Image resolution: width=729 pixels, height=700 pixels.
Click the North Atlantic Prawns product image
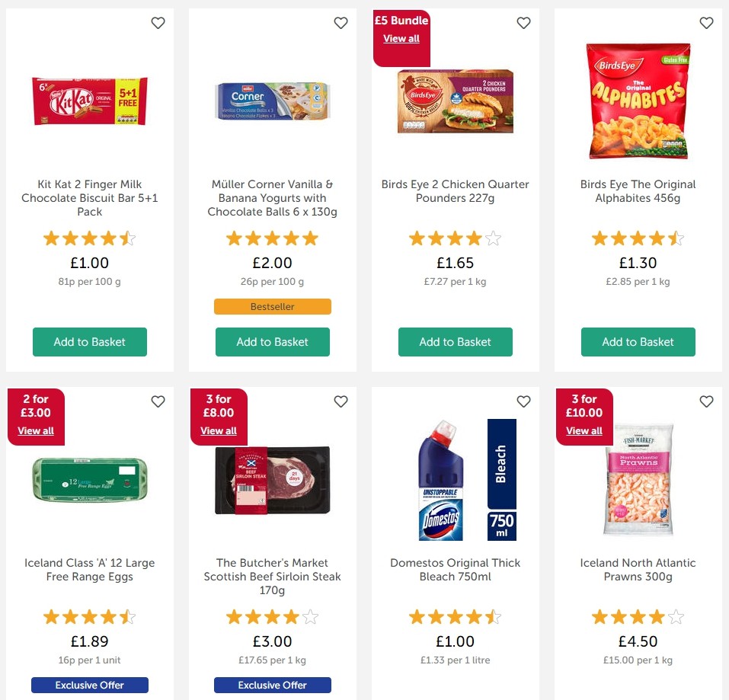click(638, 479)
